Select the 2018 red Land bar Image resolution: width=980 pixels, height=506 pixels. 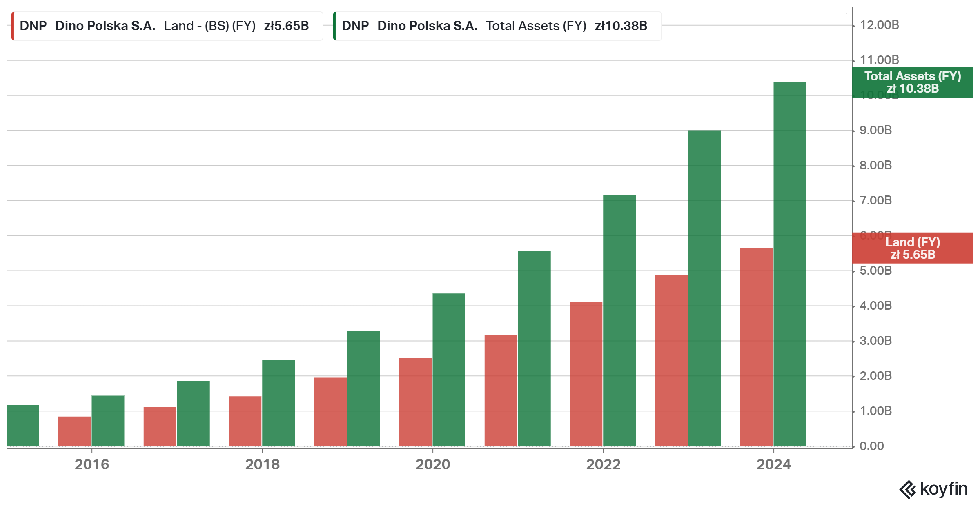(245, 421)
